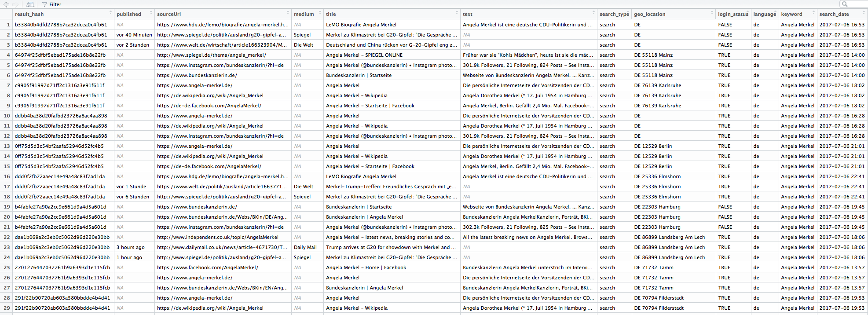Select the 'vor 40 Minuten' published cell
Screen dimensions: 868x315
[134, 35]
